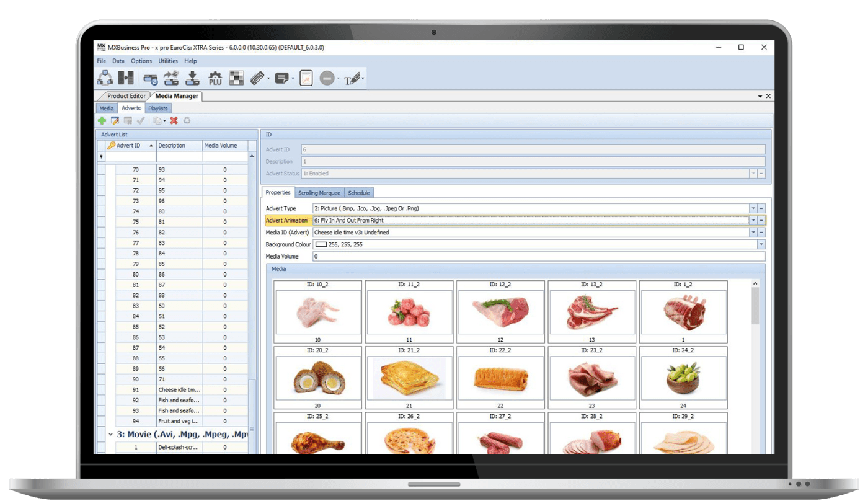Click the network connections toolbar icon
Screen dimensions: 868x501
click(x=105, y=78)
